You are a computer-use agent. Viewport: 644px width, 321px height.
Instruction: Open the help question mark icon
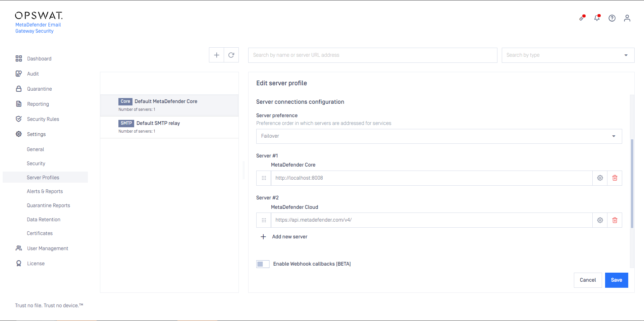(x=612, y=18)
